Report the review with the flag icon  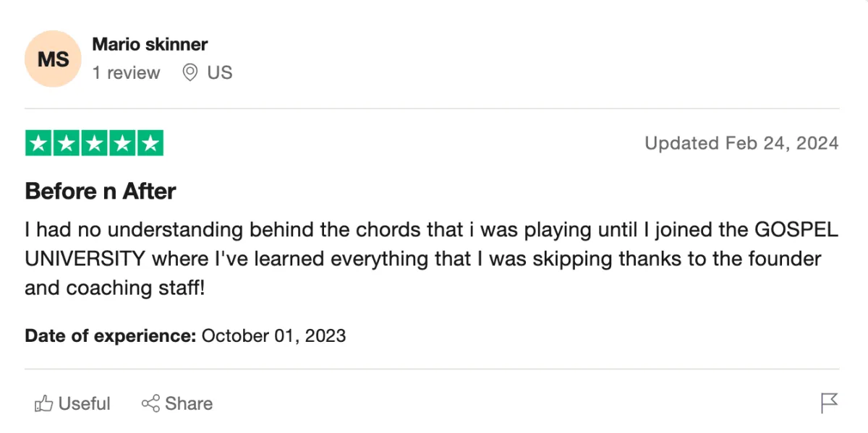click(829, 403)
